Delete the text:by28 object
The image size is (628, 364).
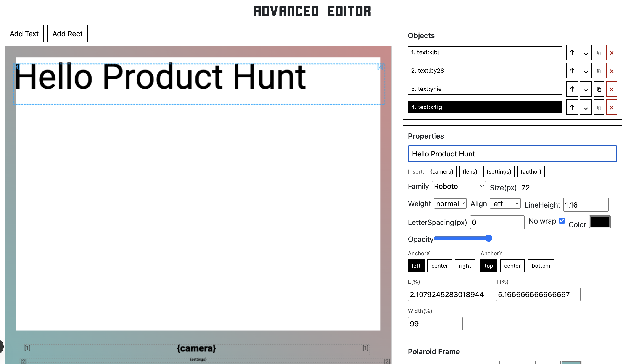click(612, 71)
